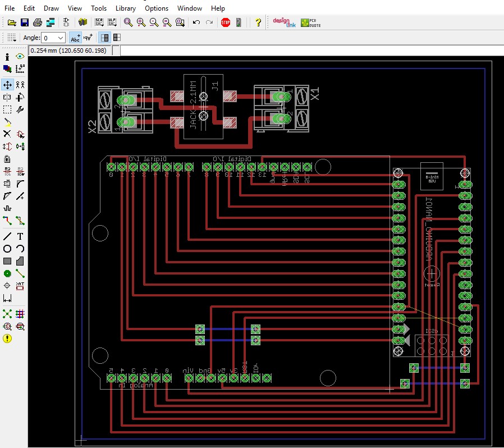504x448 pixels.
Task: Open the Library menu
Action: (125, 8)
